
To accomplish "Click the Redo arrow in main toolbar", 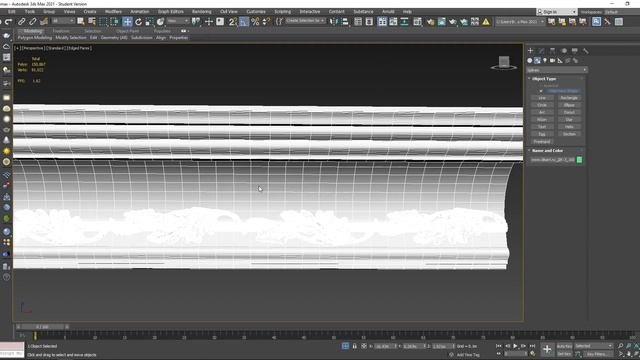I will 8,22.
